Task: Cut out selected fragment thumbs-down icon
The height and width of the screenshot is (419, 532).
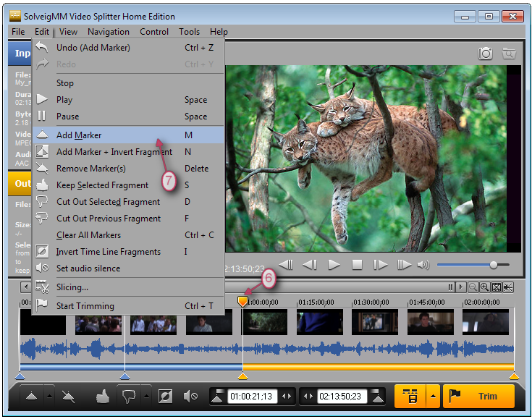Action: 129,397
